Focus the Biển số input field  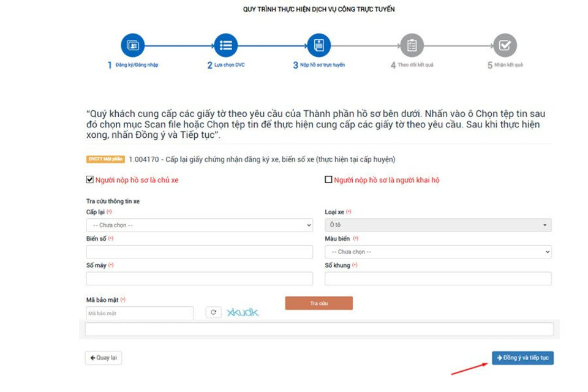(x=199, y=252)
